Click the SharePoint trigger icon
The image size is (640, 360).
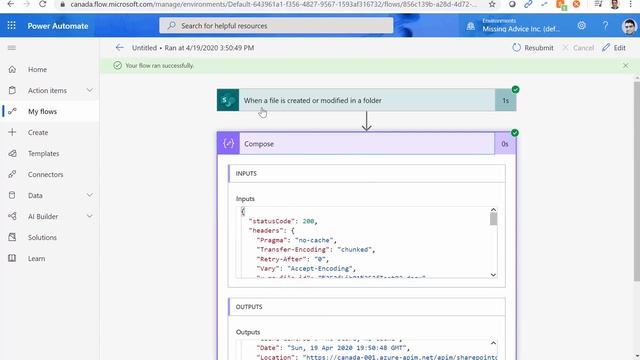pos(228,100)
